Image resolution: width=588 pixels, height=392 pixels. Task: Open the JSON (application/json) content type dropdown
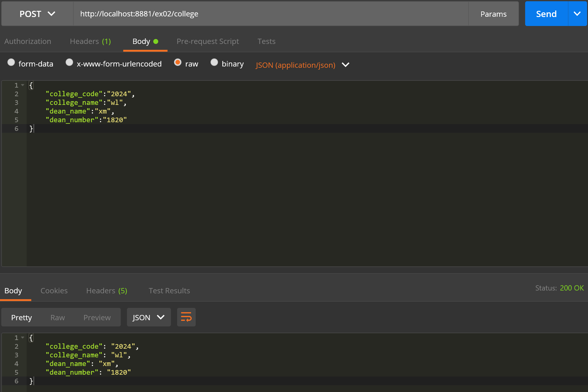[303, 65]
